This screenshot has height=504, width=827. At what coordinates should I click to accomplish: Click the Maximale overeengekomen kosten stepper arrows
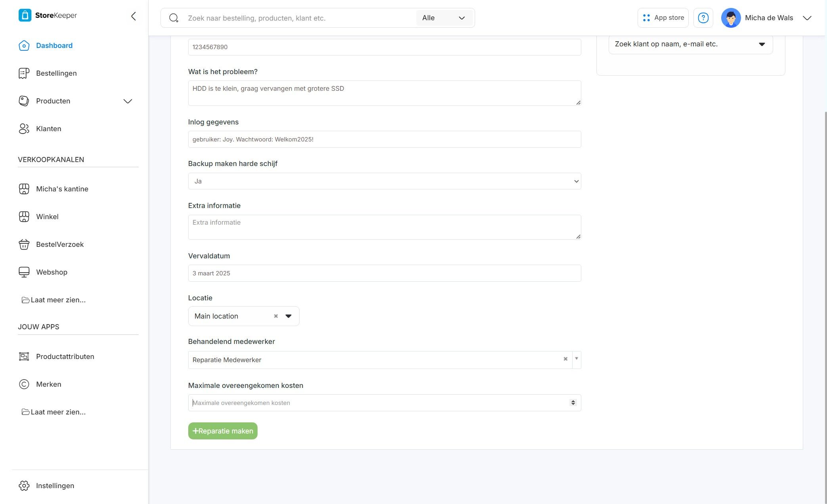point(573,403)
